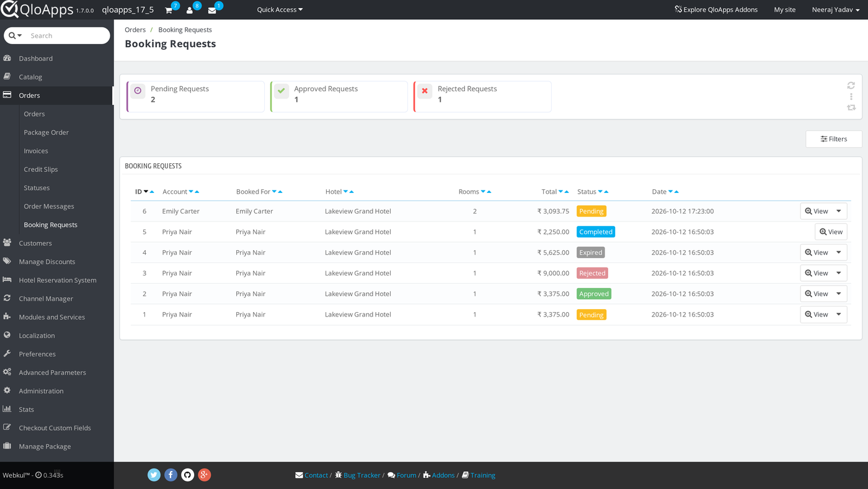Visit the Twitter icon in the footer
Image resolution: width=868 pixels, height=489 pixels.
[x=154, y=475]
